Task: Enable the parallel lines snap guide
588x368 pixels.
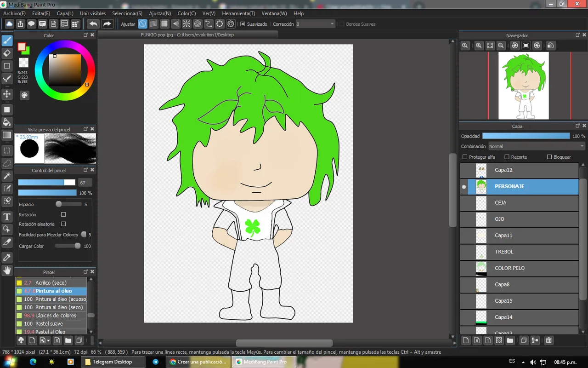Action: click(x=153, y=24)
